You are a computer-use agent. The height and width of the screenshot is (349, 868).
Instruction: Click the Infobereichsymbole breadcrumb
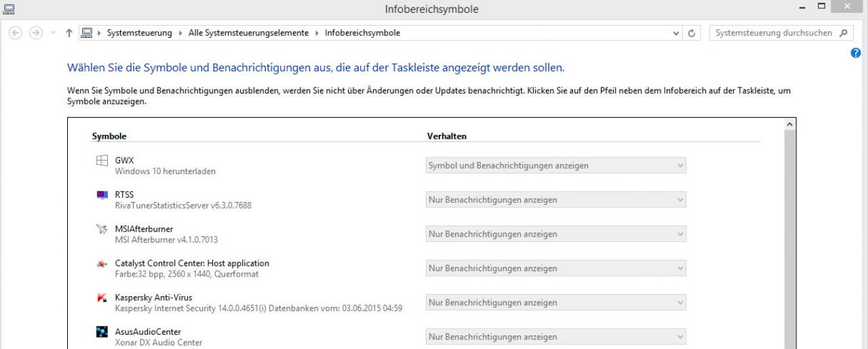[362, 33]
